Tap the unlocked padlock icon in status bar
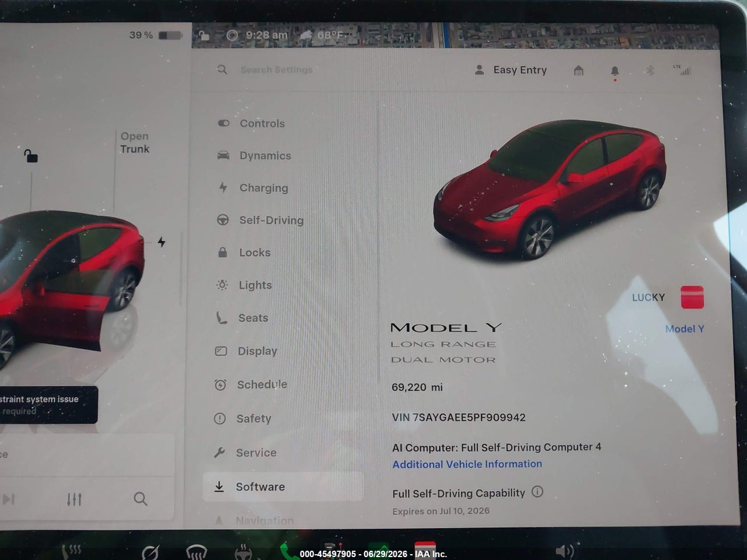Screen dimensions: 747x560 tap(204, 36)
